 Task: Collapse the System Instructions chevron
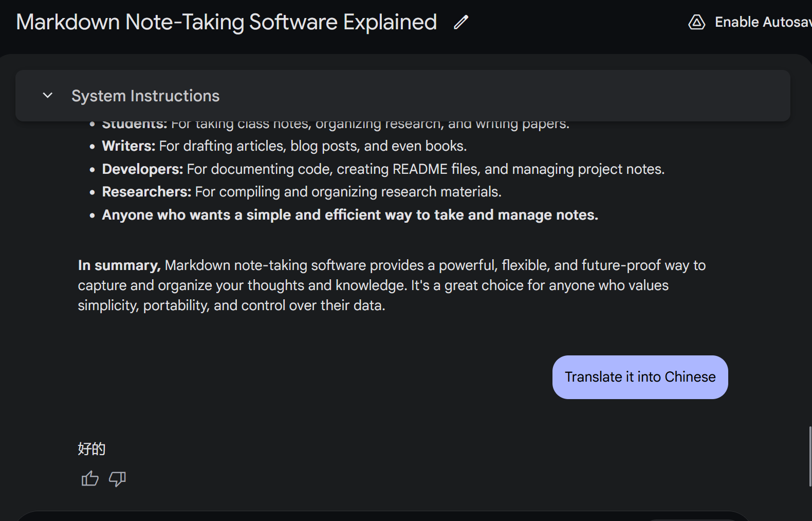(x=48, y=96)
